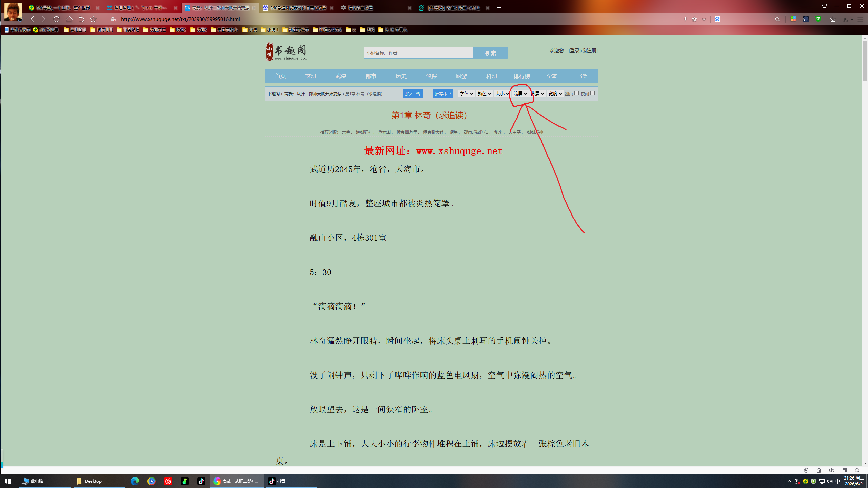Open recommended novel 元尊 link
The image size is (868, 488).
tap(346, 132)
